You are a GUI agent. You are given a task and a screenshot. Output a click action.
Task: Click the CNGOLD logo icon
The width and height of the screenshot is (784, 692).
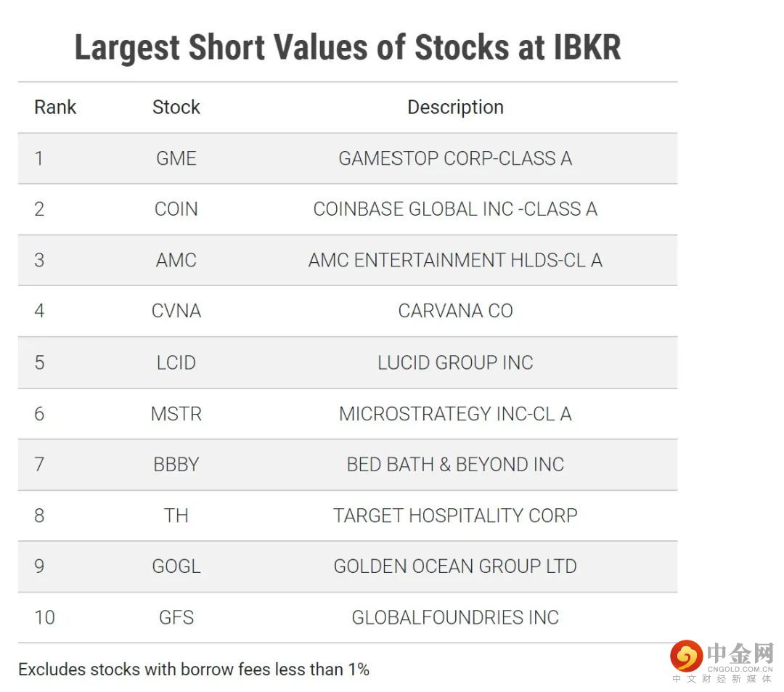[x=686, y=656]
